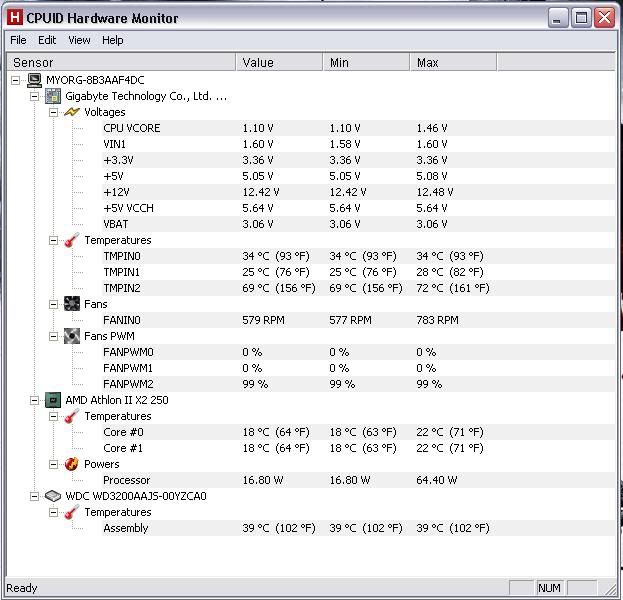Select the FANPWM1 row
Image resolution: width=623 pixels, height=600 pixels.
tap(358, 368)
